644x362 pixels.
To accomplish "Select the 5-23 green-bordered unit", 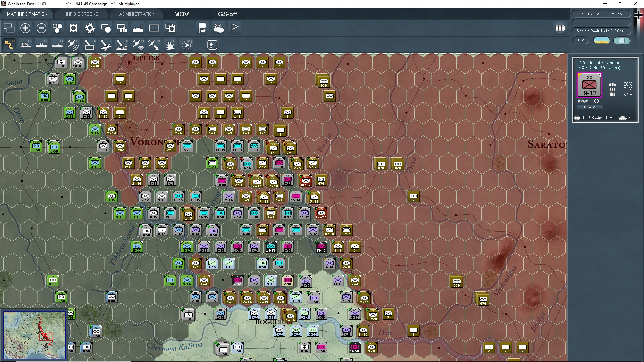I will (212, 163).
